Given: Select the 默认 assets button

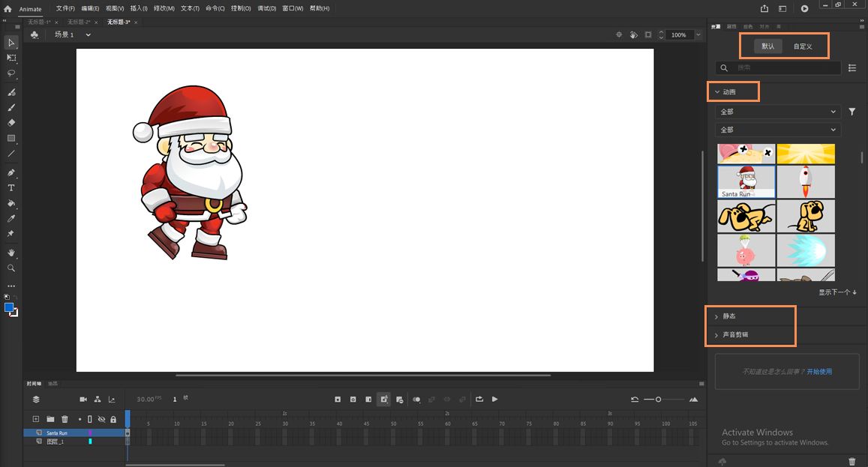Looking at the screenshot, I should point(767,46).
